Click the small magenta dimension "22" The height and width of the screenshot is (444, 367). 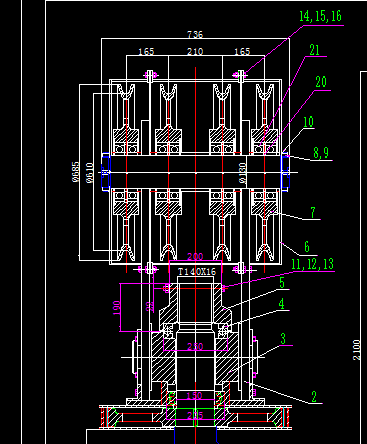pos(151,306)
